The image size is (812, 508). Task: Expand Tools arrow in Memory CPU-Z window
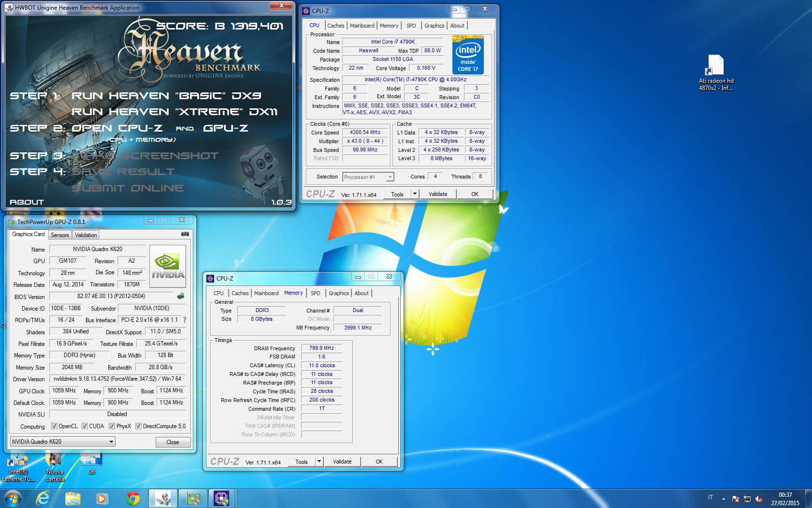point(319,462)
